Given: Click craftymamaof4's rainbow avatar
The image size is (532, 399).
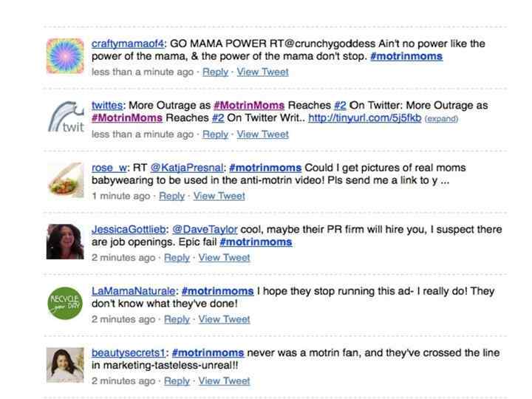Looking at the screenshot, I should [x=65, y=56].
